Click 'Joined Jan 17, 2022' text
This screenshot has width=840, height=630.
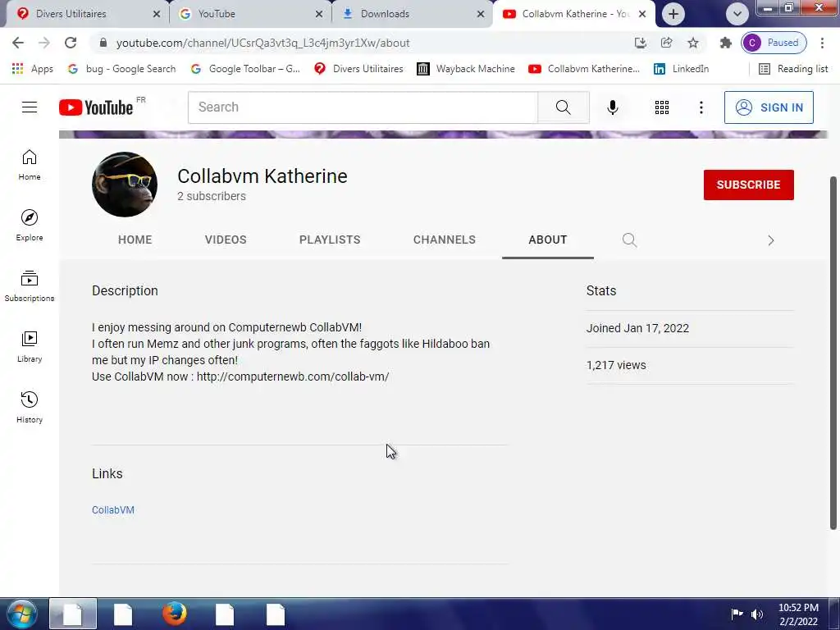pos(637,328)
